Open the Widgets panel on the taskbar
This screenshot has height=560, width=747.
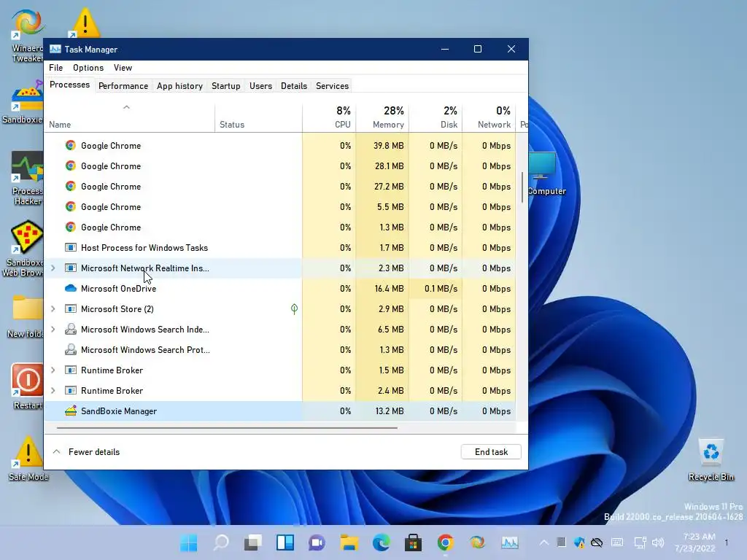tap(285, 542)
